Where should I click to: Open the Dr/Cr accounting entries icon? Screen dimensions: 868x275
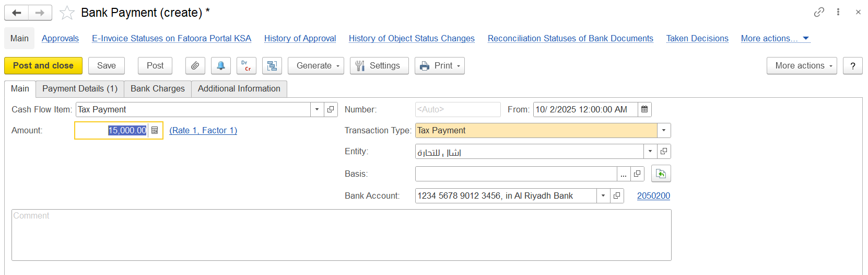[246, 66]
